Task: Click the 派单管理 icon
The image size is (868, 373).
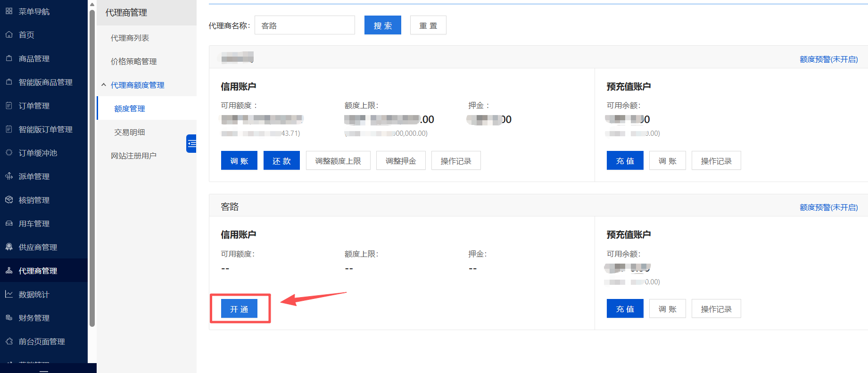Action: click(9, 176)
